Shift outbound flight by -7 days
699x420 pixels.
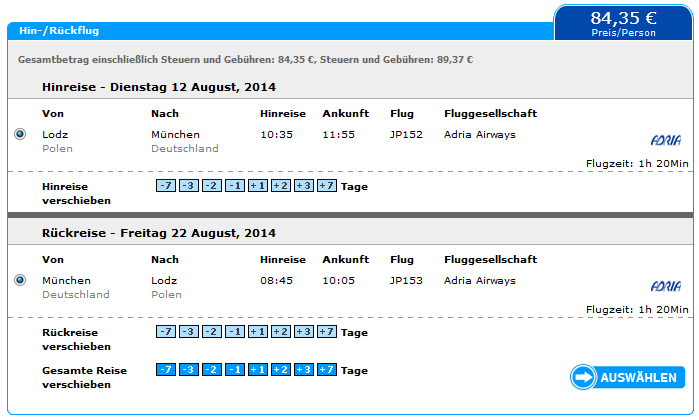tap(166, 185)
